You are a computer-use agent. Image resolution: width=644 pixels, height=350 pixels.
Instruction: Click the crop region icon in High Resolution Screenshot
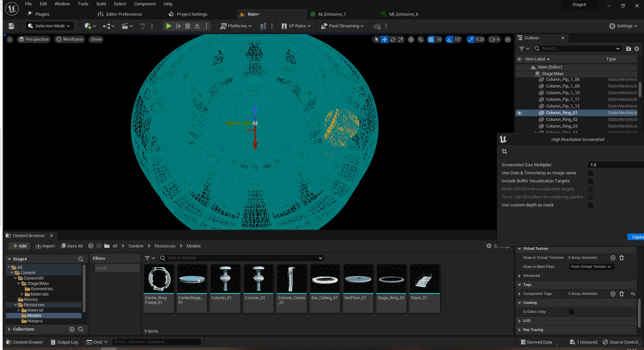504,151
